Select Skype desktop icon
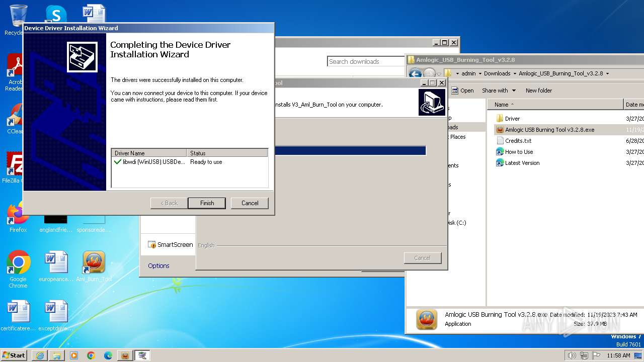This screenshot has width=644, height=362. 56,14
